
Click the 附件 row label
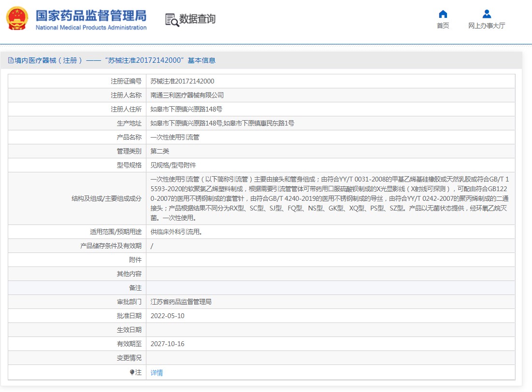(x=135, y=260)
